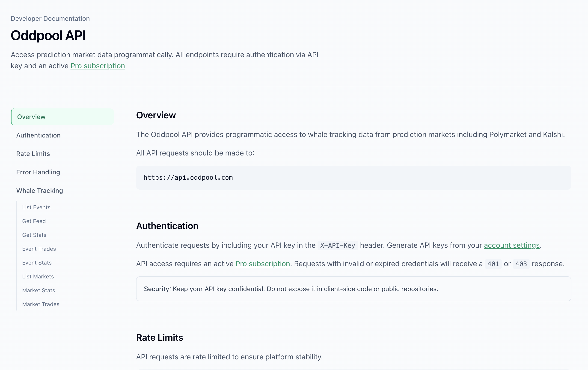The width and height of the screenshot is (588, 370).
Task: Open Event Trades documentation
Action: [39, 249]
